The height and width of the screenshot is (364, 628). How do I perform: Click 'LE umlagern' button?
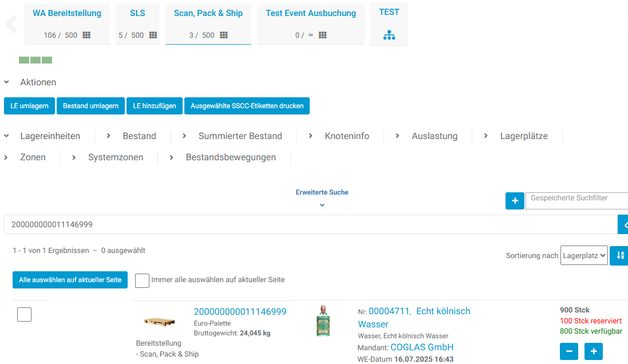(29, 106)
